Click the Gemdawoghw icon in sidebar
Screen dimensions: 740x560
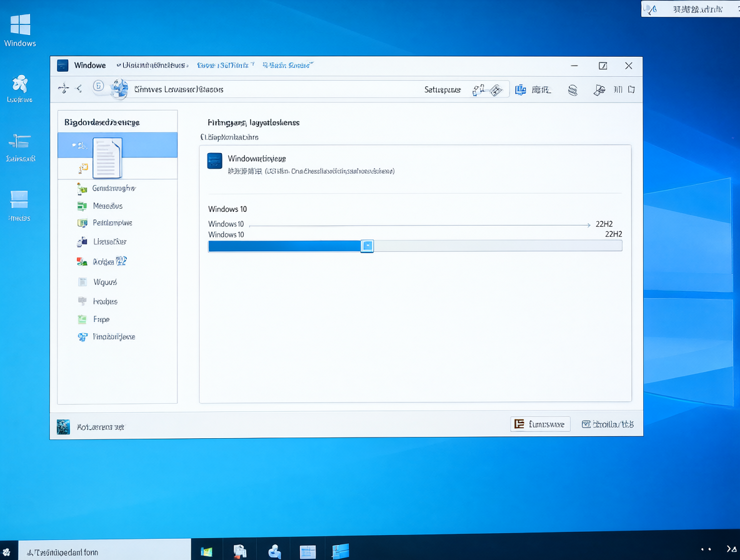coord(82,189)
